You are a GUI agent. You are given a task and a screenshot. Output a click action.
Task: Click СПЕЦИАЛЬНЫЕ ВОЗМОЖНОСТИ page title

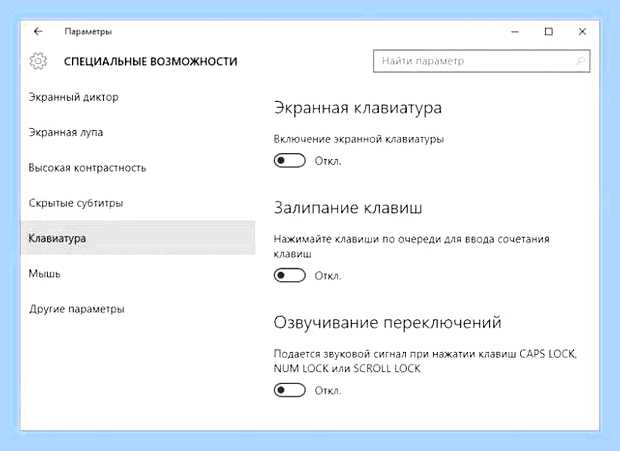[151, 62]
